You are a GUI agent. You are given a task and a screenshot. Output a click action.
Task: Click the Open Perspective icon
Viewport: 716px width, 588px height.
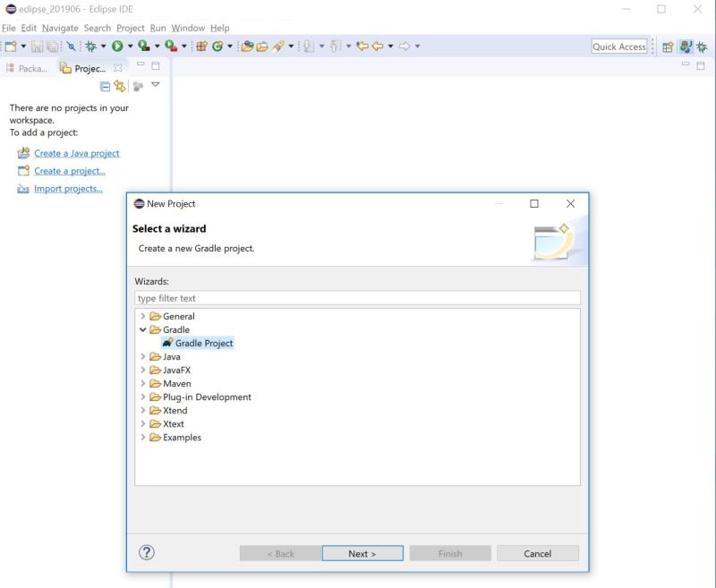pos(668,47)
